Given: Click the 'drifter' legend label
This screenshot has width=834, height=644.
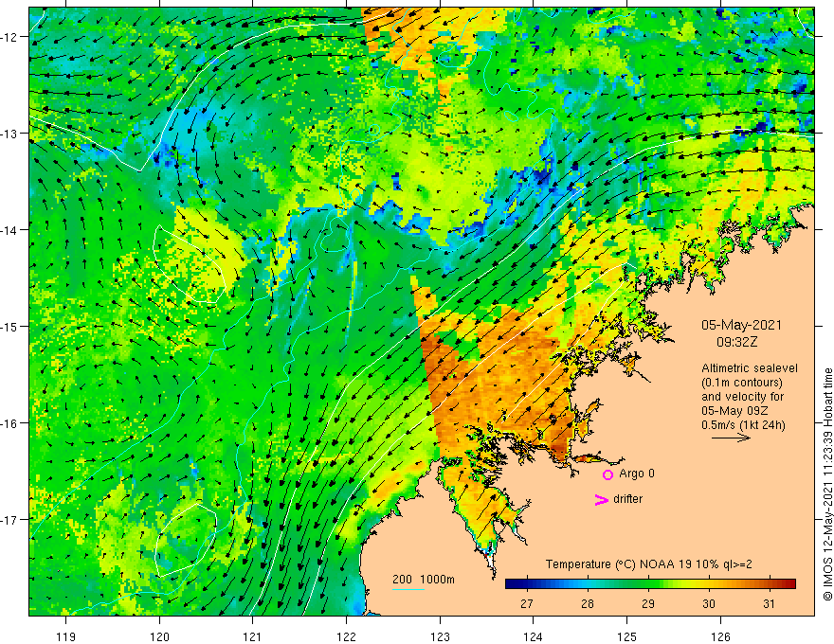Looking at the screenshot, I should 627,499.
